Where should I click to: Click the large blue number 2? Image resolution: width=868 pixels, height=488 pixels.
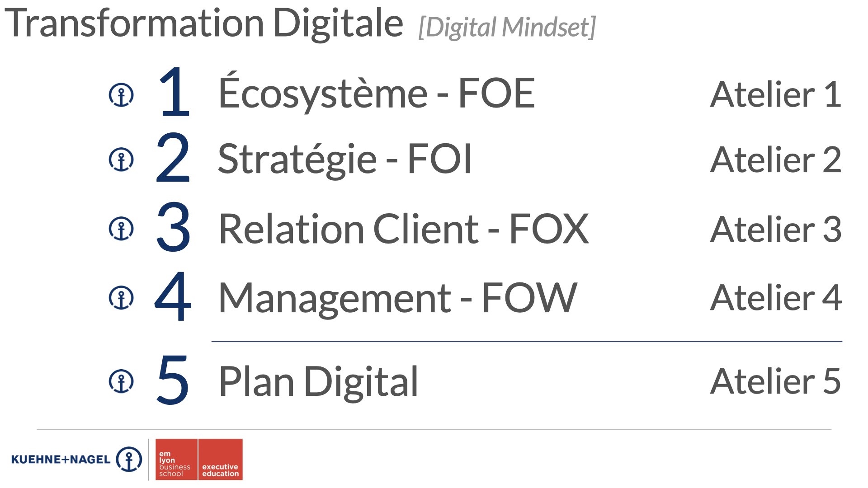point(173,158)
